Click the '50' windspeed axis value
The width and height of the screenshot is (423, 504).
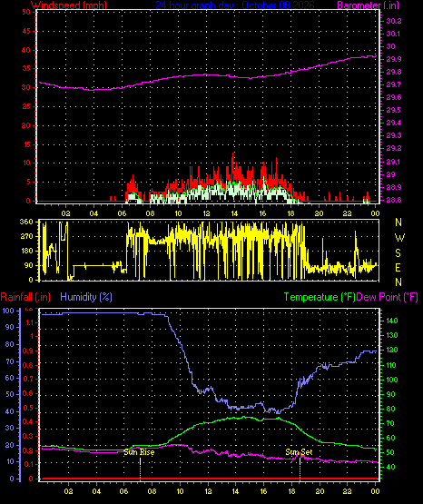click(x=26, y=12)
